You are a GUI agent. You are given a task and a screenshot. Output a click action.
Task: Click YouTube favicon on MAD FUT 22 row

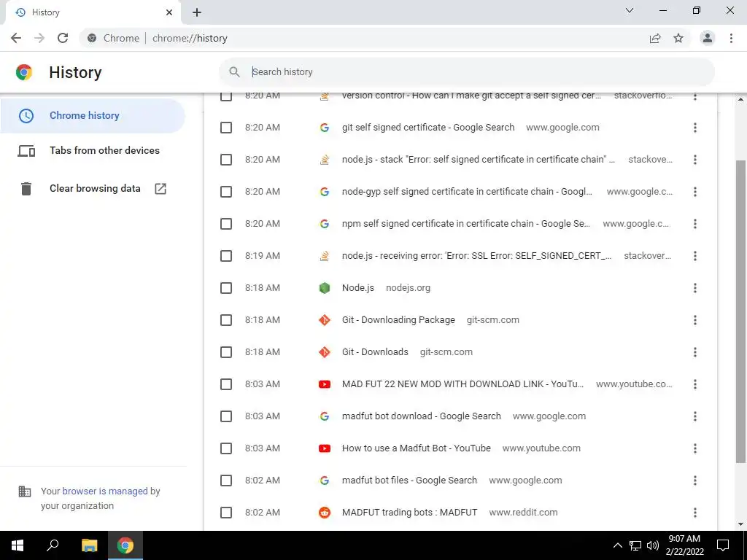325,384
